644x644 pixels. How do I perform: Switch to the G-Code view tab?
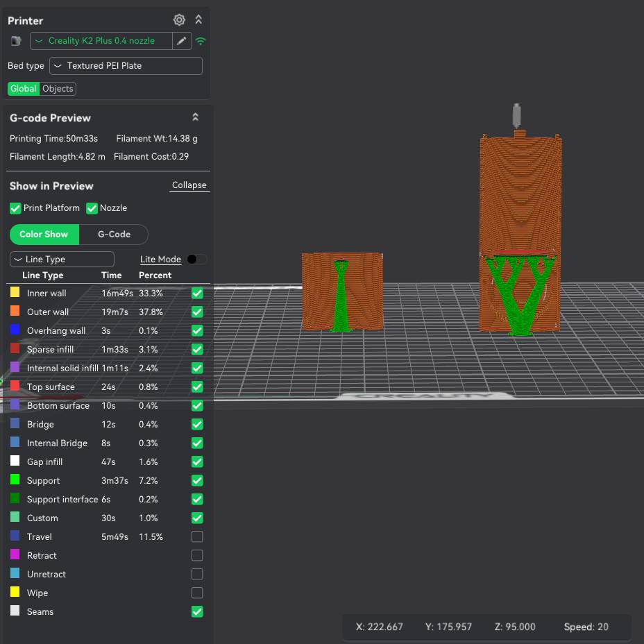pyautogui.click(x=114, y=235)
